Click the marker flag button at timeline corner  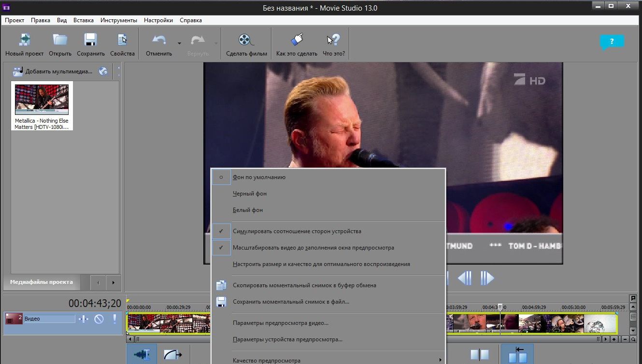coord(633,298)
